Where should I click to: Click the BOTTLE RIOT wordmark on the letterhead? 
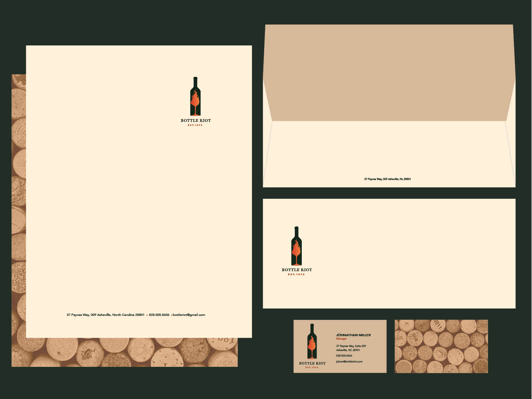pos(196,120)
